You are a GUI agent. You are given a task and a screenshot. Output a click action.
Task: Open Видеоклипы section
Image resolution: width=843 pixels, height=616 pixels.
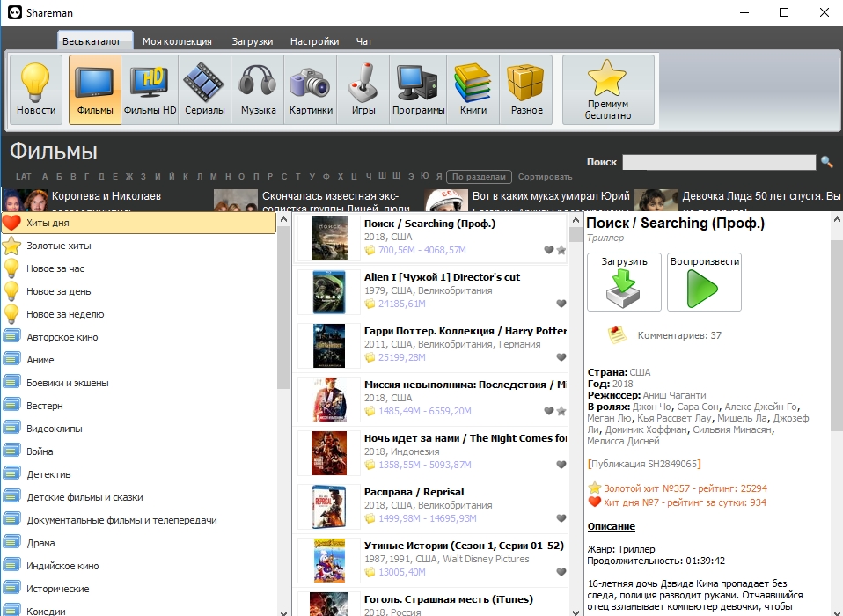139,429
